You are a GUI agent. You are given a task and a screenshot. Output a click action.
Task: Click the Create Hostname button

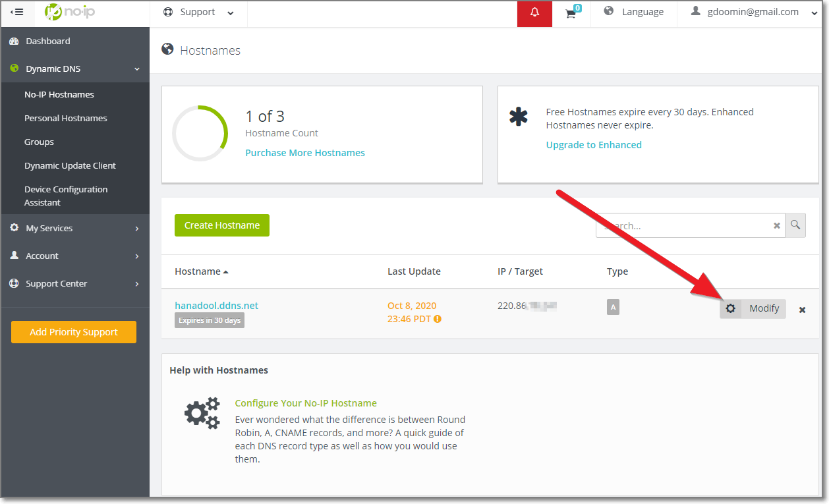(222, 225)
